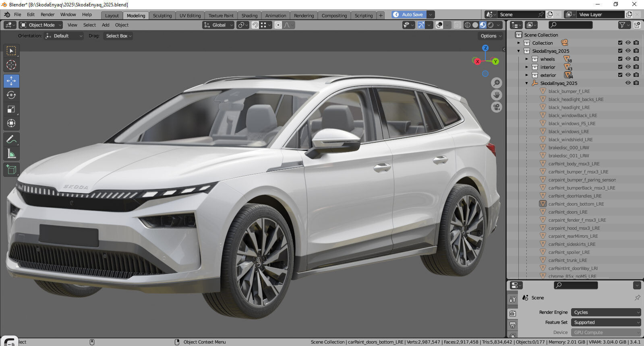This screenshot has height=346, width=644.
Task: Hide the SkodaEnyaq_2025 collection with eye icon
Action: click(x=628, y=51)
